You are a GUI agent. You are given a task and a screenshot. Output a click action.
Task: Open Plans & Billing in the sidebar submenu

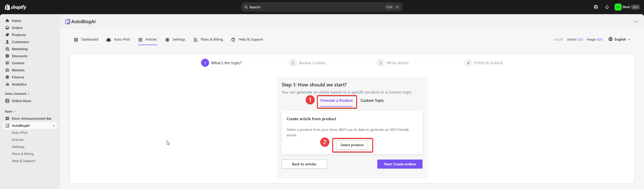[x=23, y=154]
